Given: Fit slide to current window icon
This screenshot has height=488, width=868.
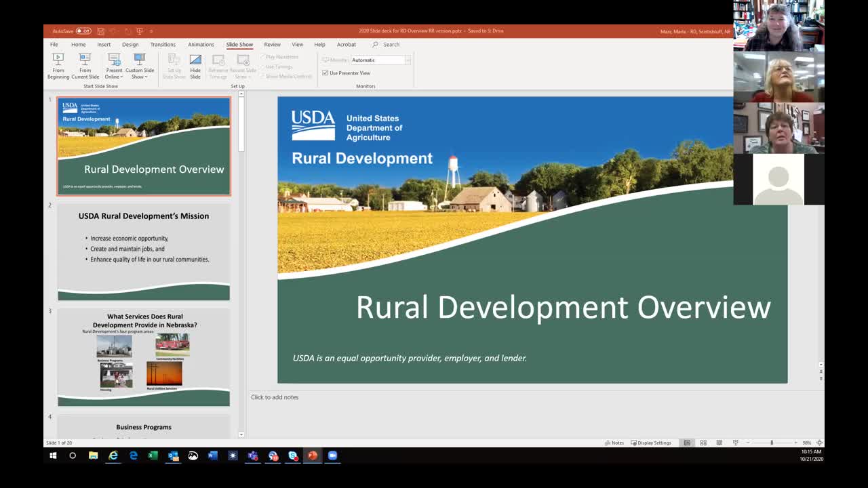Looking at the screenshot, I should (819, 443).
